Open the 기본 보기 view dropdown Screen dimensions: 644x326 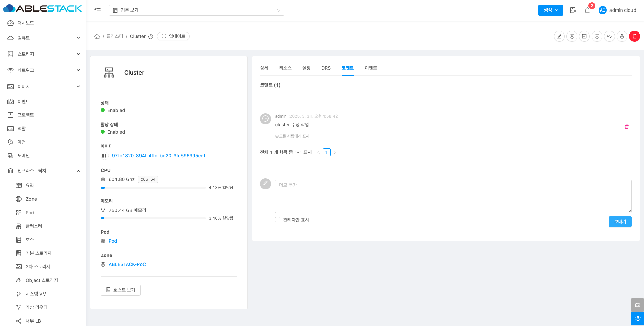tap(197, 10)
